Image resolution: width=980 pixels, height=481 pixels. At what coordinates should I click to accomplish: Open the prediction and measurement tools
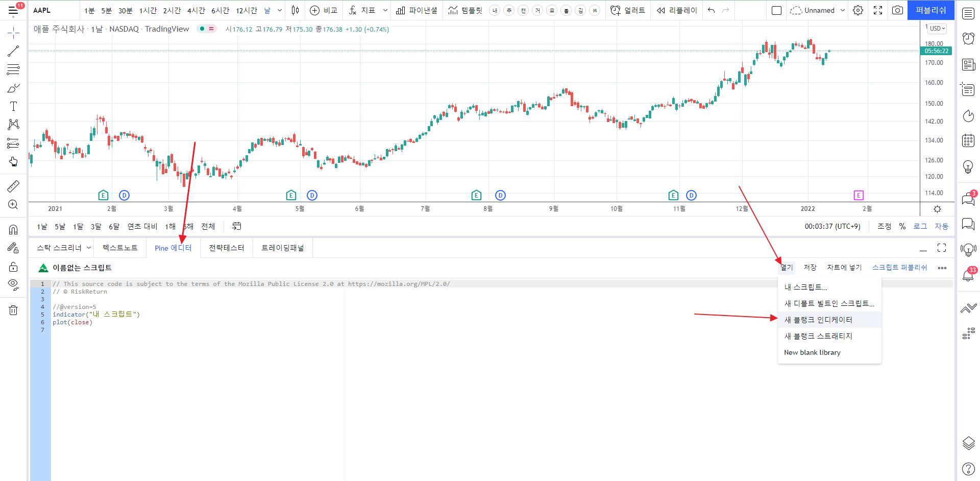pyautogui.click(x=13, y=143)
